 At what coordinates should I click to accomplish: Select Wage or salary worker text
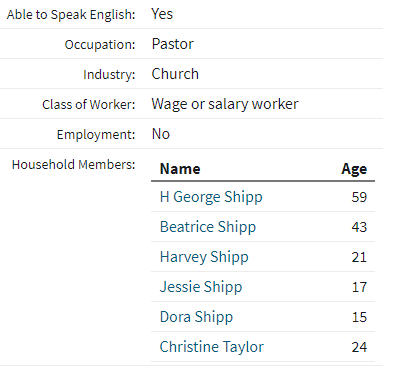(x=225, y=104)
